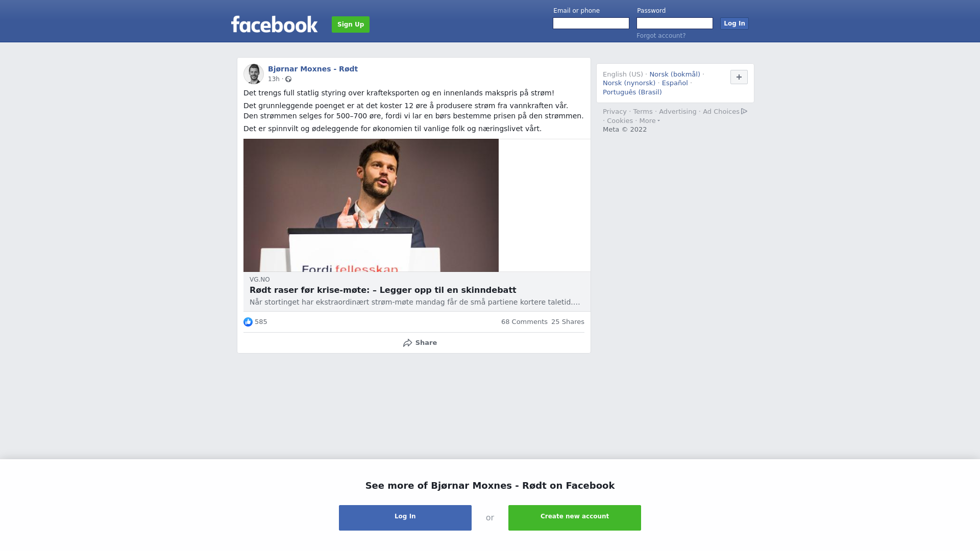
Task: Open the Cookies footer link
Action: pos(620,121)
